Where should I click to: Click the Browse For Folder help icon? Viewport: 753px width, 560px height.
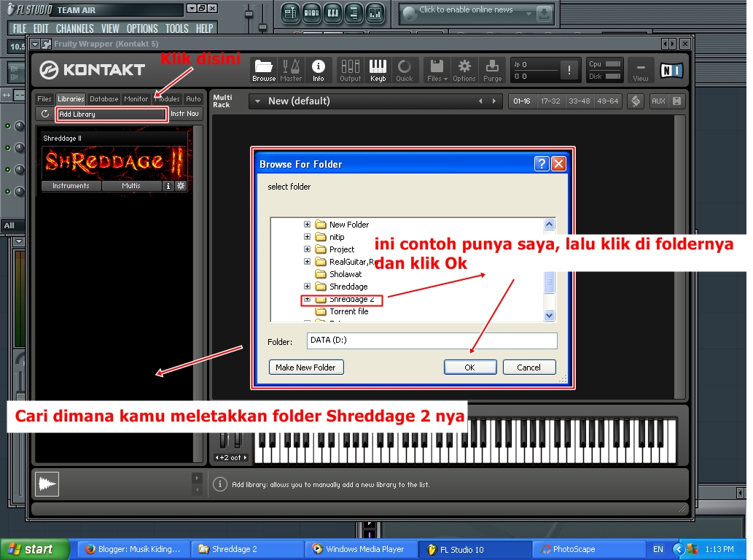(541, 164)
